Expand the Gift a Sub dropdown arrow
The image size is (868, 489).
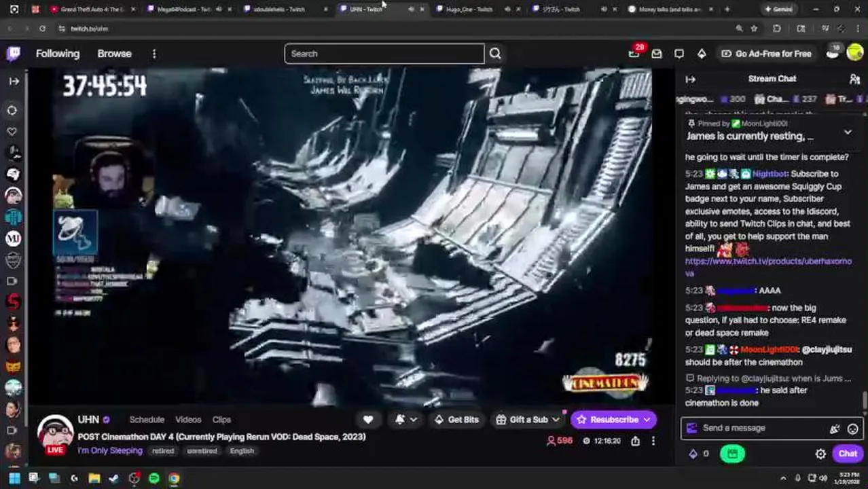(555, 420)
